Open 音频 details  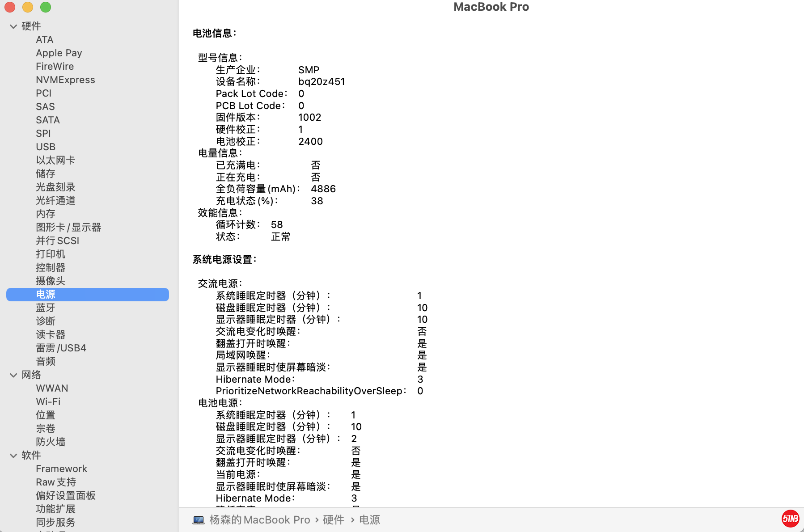tap(46, 362)
